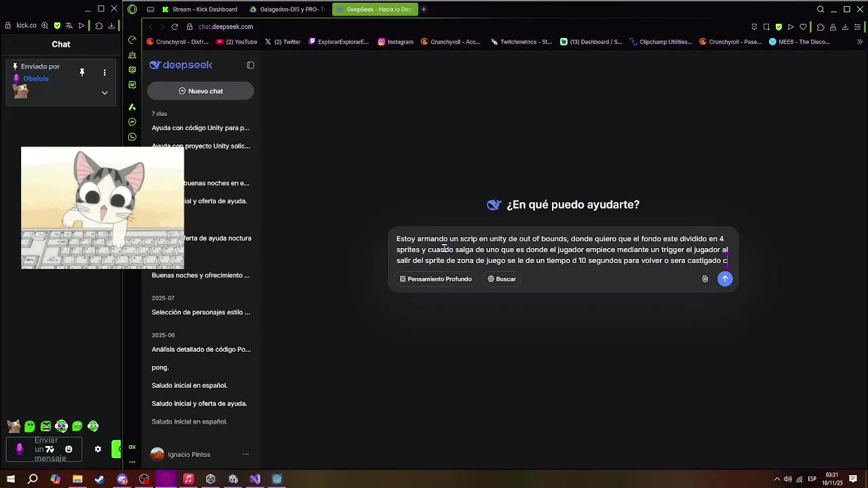Open Steam from the taskbar
Image resolution: width=868 pixels, height=488 pixels.
[100, 479]
